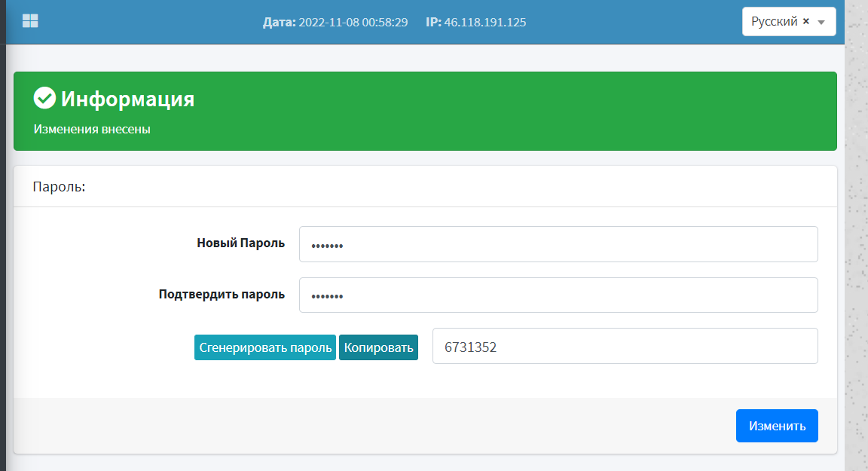Screen dimensions: 868x471
Task: Click the Дата timestamp in header
Action: tap(335, 22)
